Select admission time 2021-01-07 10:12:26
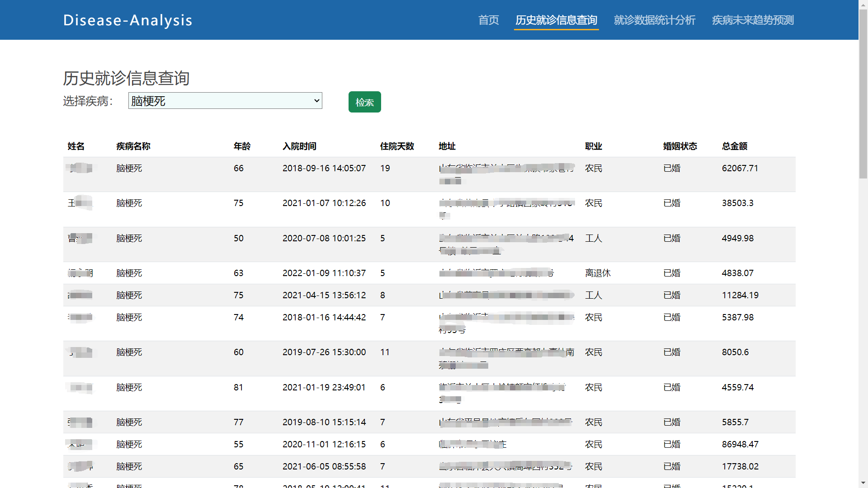Image resolution: width=868 pixels, height=488 pixels. click(324, 203)
